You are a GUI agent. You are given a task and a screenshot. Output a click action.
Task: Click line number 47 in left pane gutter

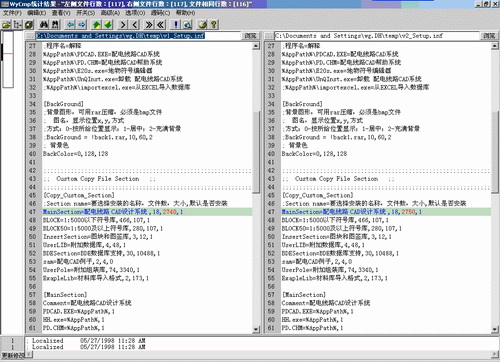(32, 212)
